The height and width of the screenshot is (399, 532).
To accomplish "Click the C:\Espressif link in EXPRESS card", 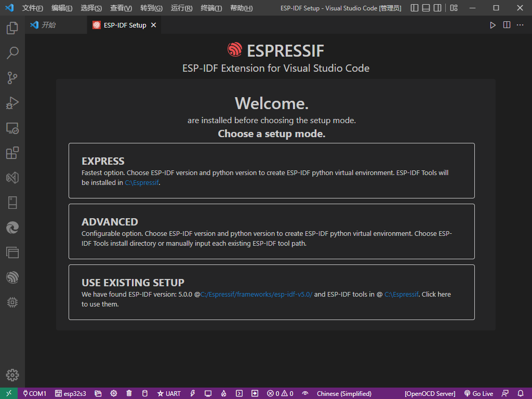I will pyautogui.click(x=142, y=182).
